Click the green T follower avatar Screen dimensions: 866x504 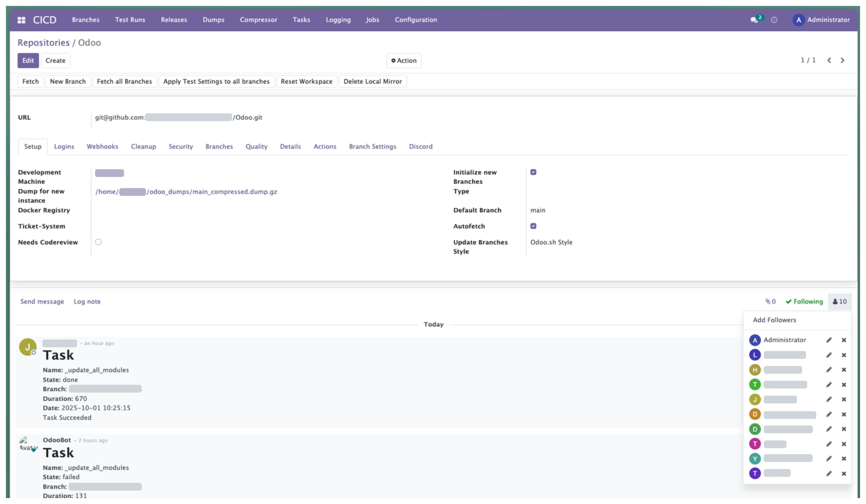755,384
